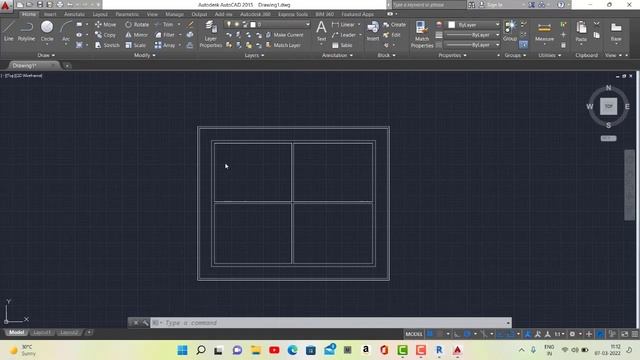This screenshot has width=640, height=360.
Task: Select the Polyline tool
Action: point(26,31)
